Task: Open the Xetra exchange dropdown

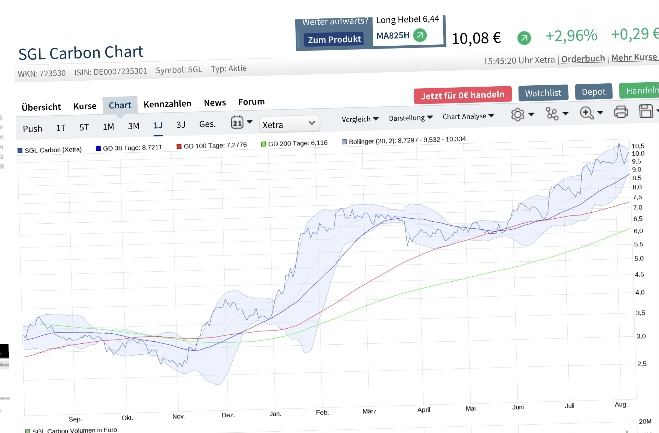Action: [288, 124]
